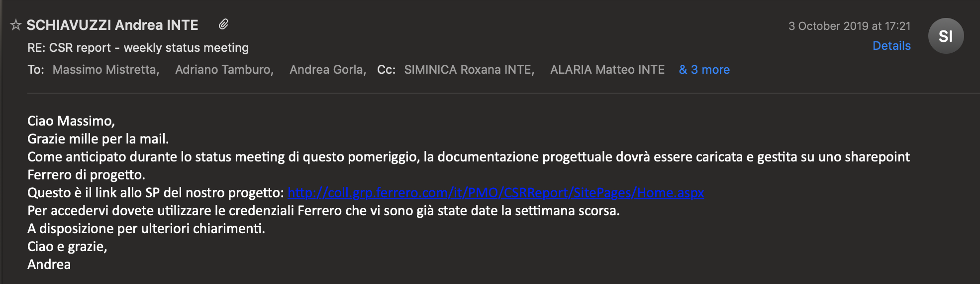Click the SI sender avatar
The width and height of the screenshot is (980, 284).
(946, 36)
